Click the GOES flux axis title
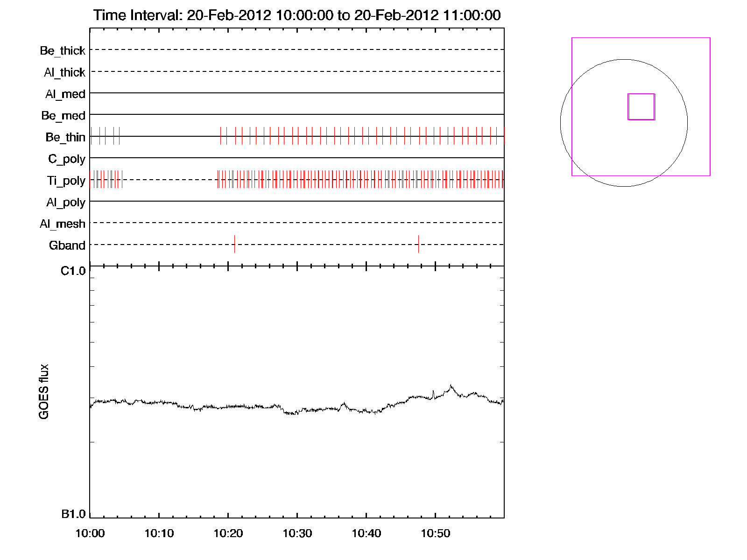This screenshot has height=560, width=747. [x=44, y=392]
